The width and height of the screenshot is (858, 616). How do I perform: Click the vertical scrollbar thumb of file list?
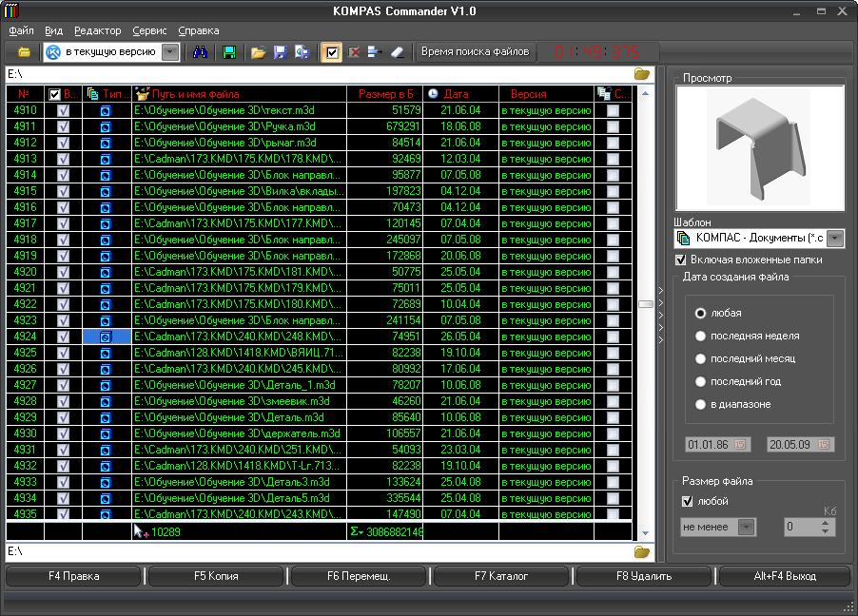(x=646, y=304)
